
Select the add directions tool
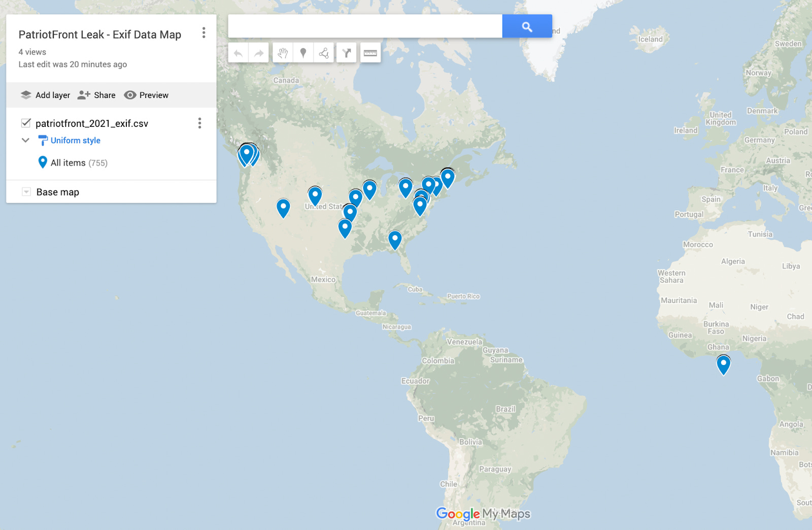click(347, 53)
